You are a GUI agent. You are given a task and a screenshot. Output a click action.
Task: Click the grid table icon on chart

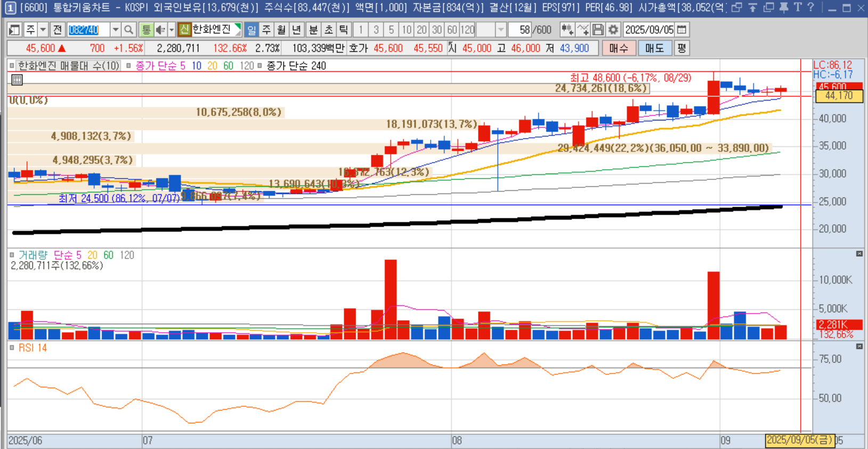click(x=17, y=80)
